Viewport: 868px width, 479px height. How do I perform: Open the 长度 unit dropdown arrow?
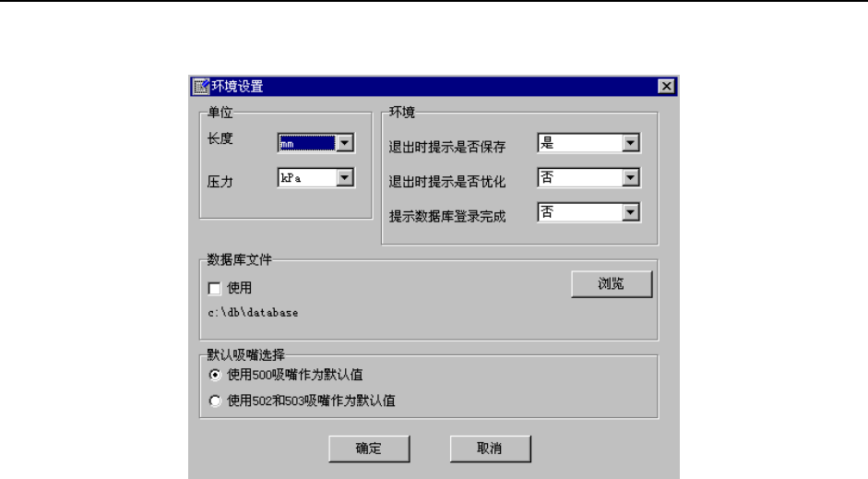point(345,143)
